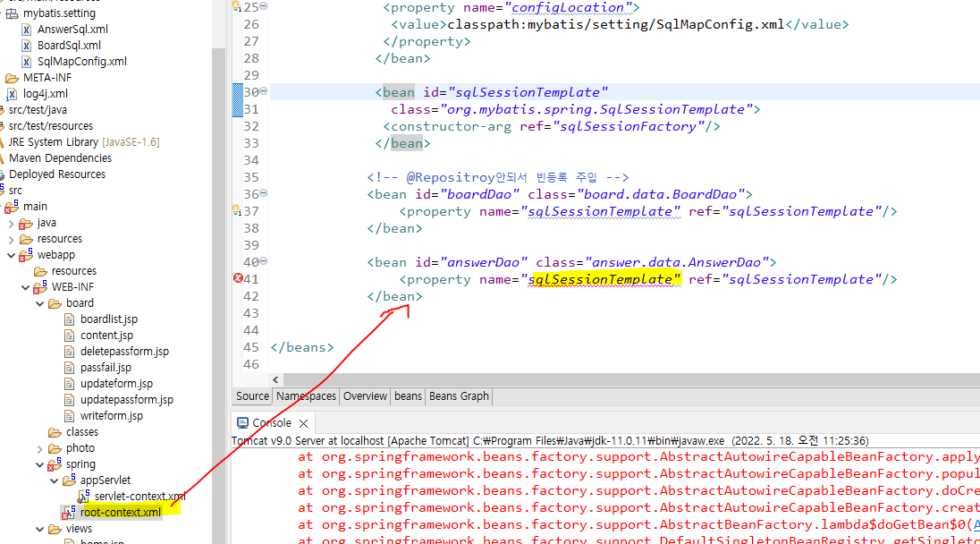Select the META-INF folder
This screenshot has height=544, width=980.
(x=47, y=78)
